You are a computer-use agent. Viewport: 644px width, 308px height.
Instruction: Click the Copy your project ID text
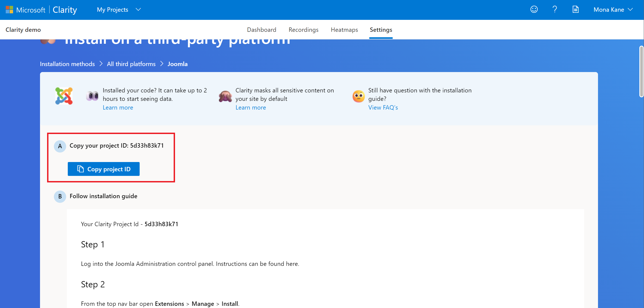point(117,146)
